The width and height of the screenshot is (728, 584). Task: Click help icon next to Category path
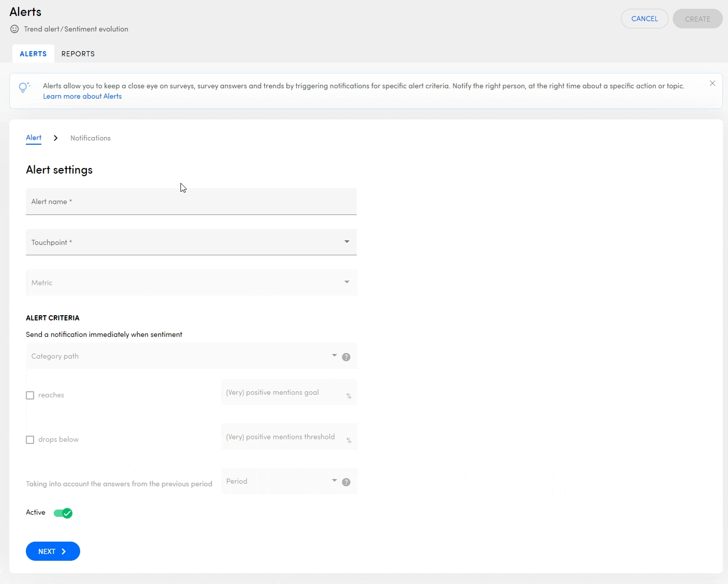point(346,357)
